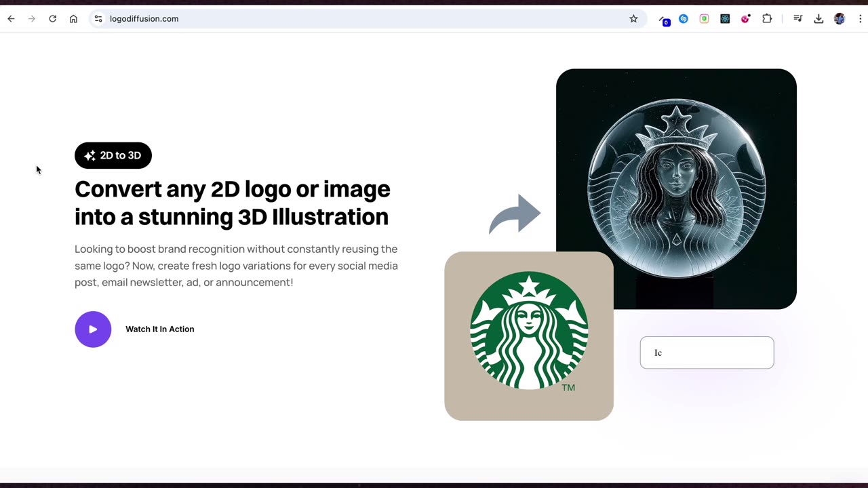Open the Chrome three-dot menu

click(x=860, y=19)
